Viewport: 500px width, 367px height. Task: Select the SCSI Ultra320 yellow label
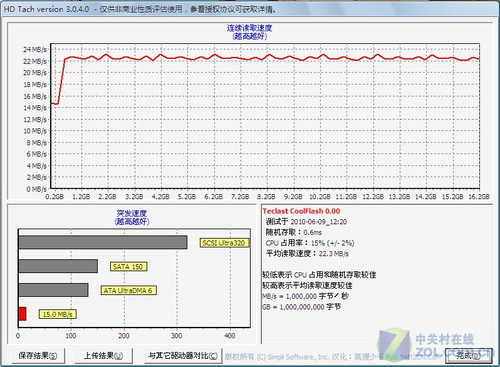click(225, 243)
